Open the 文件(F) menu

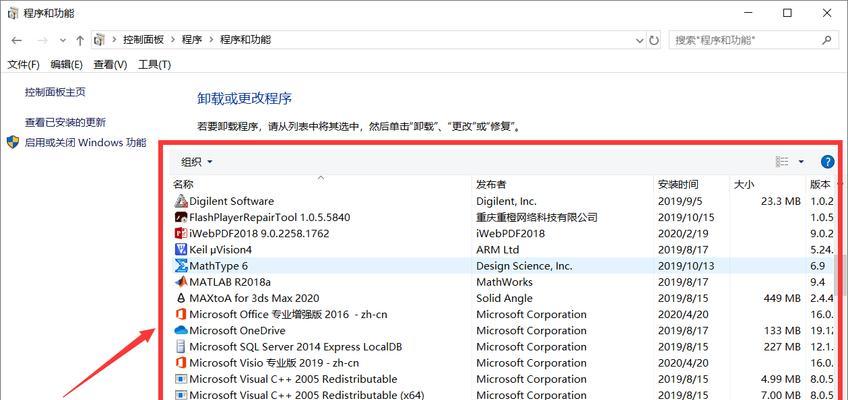coord(23,65)
